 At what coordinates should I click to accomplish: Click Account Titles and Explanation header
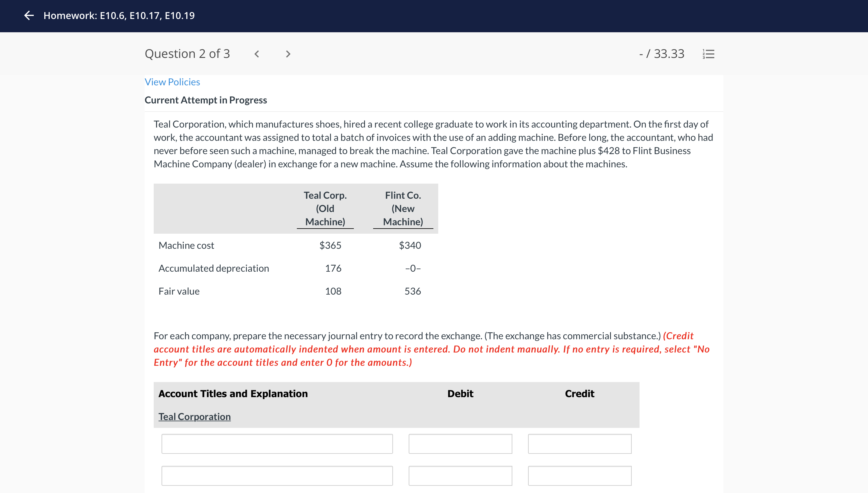click(233, 393)
